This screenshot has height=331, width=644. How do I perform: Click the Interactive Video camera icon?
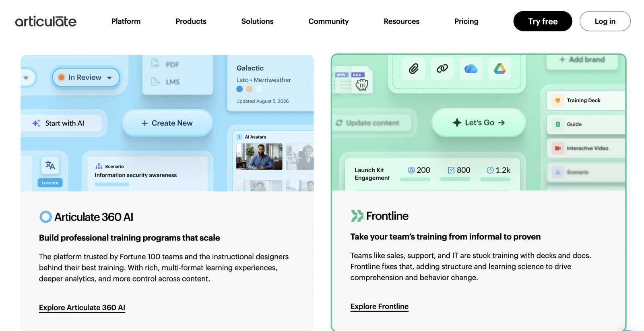point(558,148)
